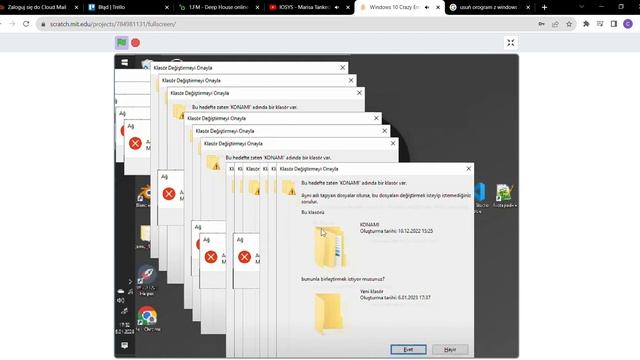640x360 pixels.
Task: Open the notification center icon
Action: (124, 346)
